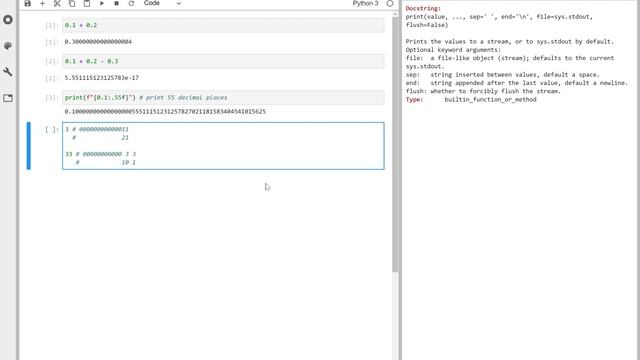Click the Docstring label in the inspector panel
Screen dimensions: 640x360
tap(423, 9)
